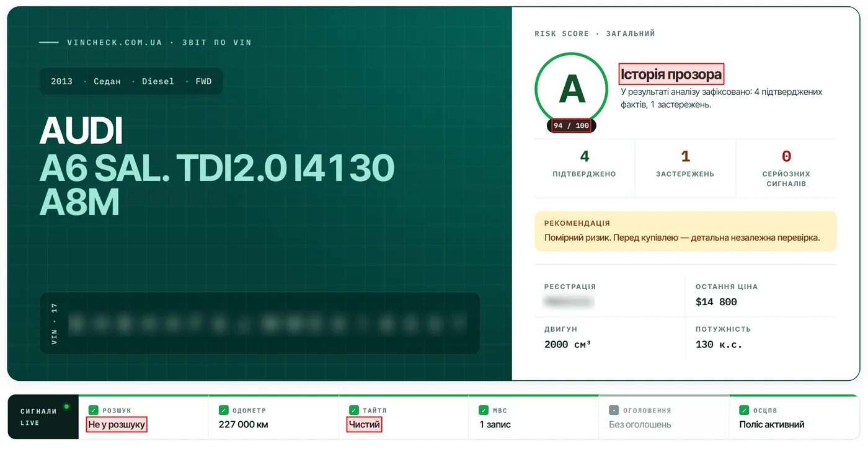Click the Не у розшуку status
Viewport: 868px width, 454px height.
[x=117, y=425]
